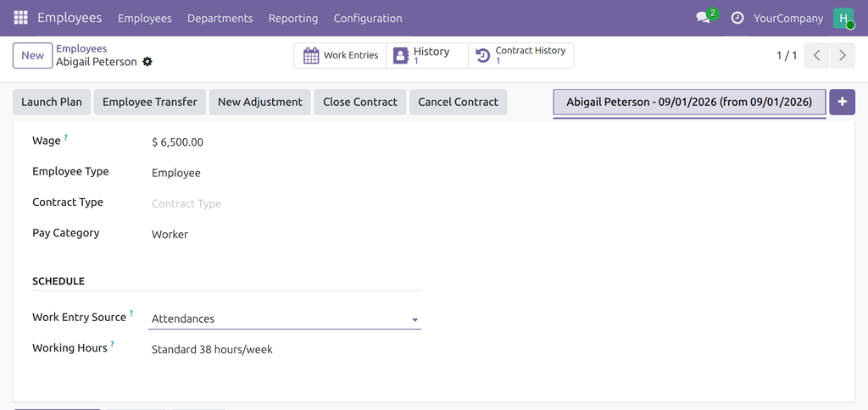This screenshot has width=868, height=410.
Task: Open the gear actions icon beside Abigail Peterson
Action: [x=147, y=62]
